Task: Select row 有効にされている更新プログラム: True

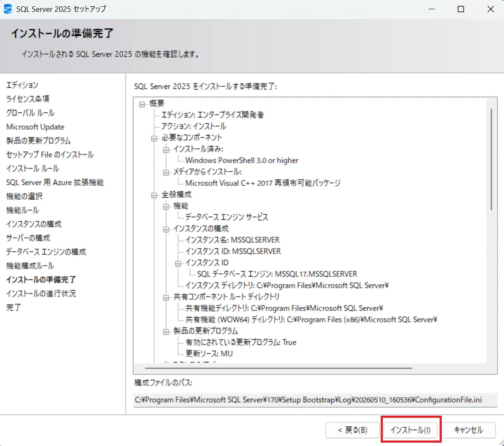Action: [x=241, y=342]
